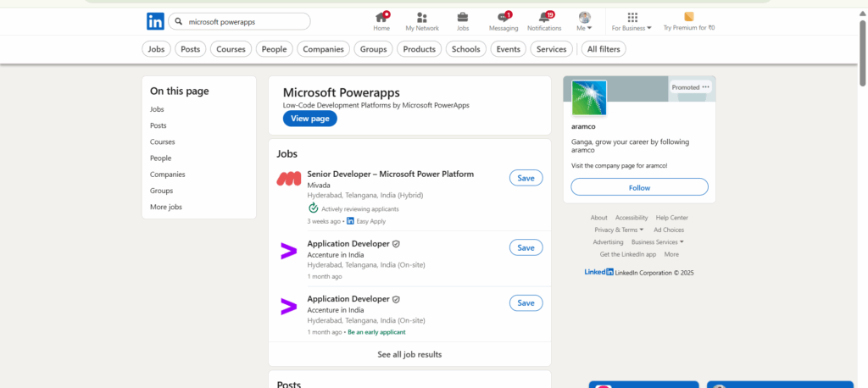Click the Easy Apply LinkedIn icon
The width and height of the screenshot is (868, 388).
(x=350, y=221)
